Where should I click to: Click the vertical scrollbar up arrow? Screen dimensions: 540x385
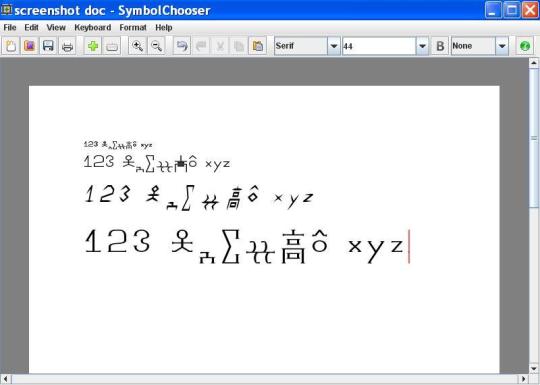pyautogui.click(x=534, y=63)
